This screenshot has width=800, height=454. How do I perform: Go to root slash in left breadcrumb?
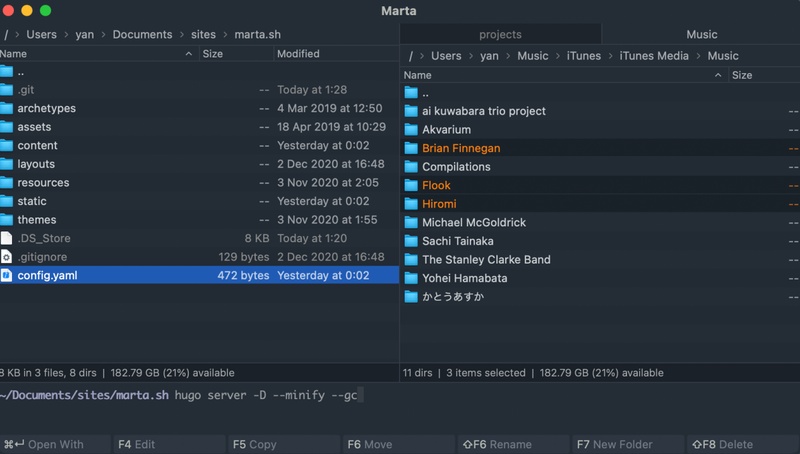click(x=6, y=34)
